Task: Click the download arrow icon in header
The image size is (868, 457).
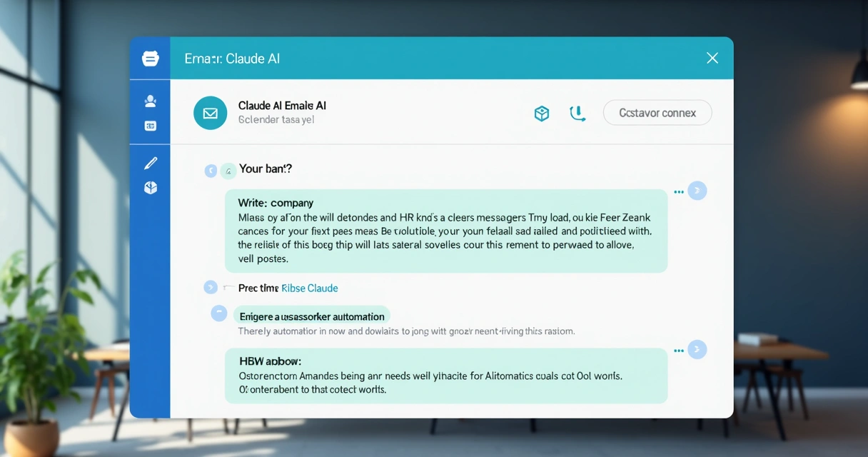Action: click(577, 113)
